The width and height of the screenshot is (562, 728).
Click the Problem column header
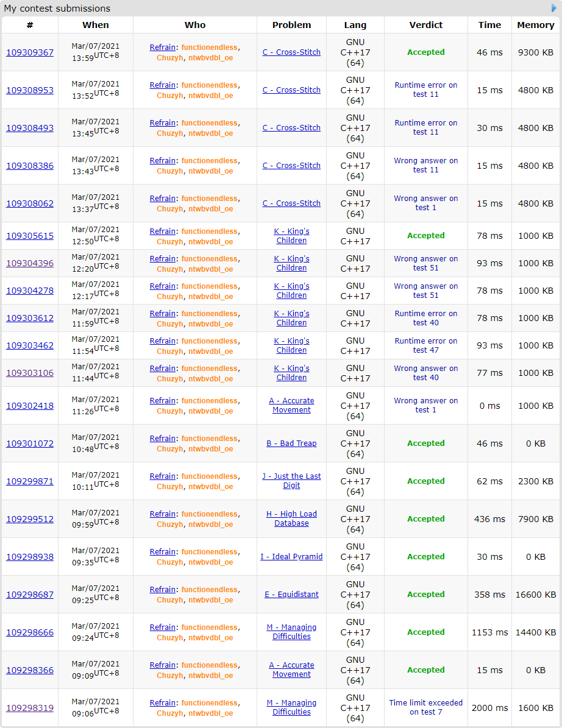click(x=291, y=25)
